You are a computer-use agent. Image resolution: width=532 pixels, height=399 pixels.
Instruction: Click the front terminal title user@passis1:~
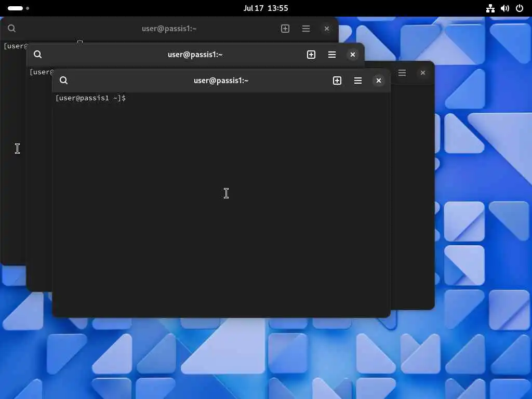point(221,81)
